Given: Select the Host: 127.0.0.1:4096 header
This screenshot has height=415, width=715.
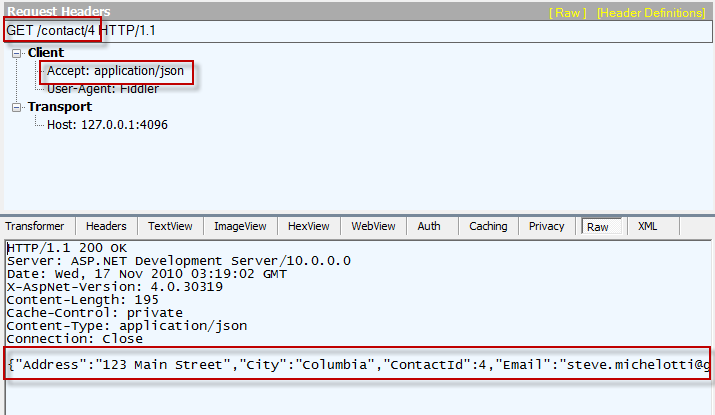Looking at the screenshot, I should [x=107, y=124].
